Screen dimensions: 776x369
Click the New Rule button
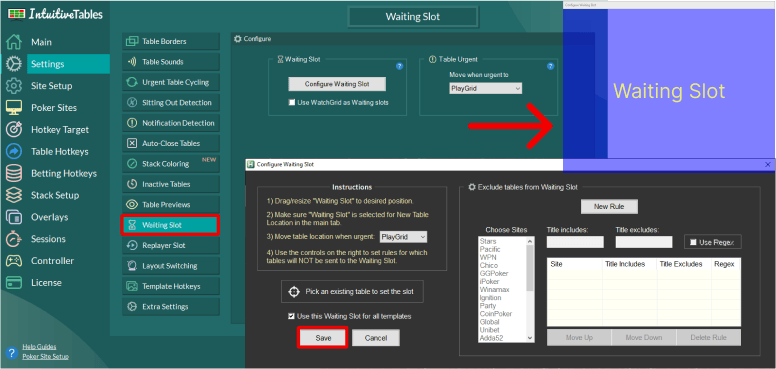point(609,207)
